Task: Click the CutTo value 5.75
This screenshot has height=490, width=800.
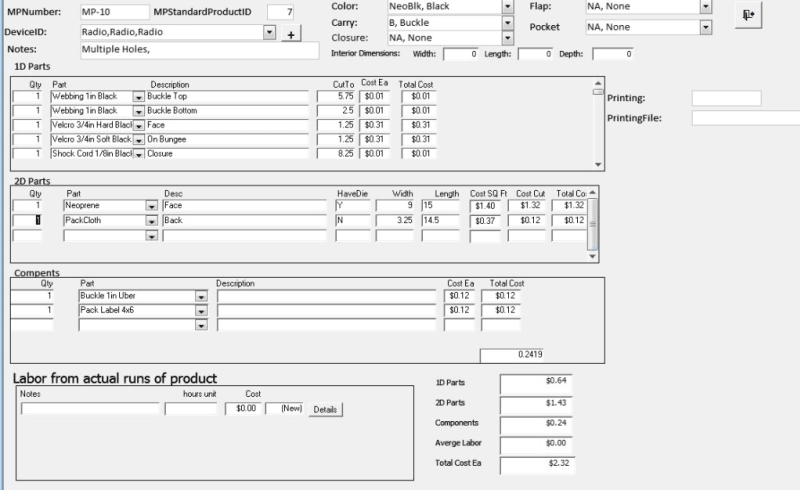Action: coord(336,96)
